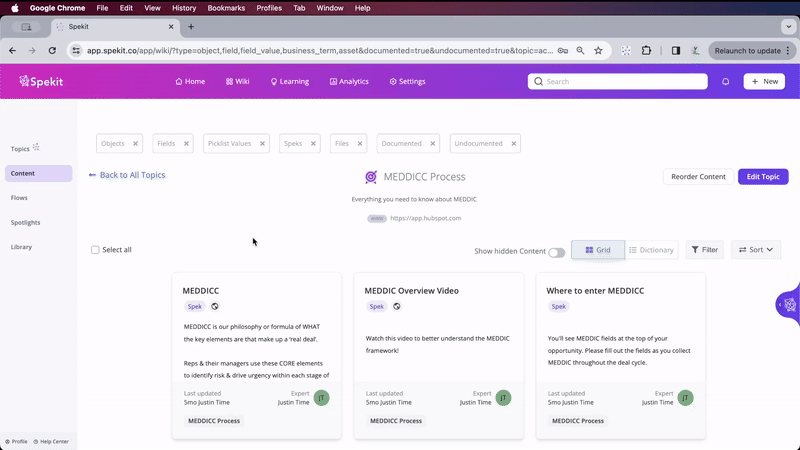The width and height of the screenshot is (800, 450).
Task: Check the Select all checkbox
Action: (x=95, y=249)
